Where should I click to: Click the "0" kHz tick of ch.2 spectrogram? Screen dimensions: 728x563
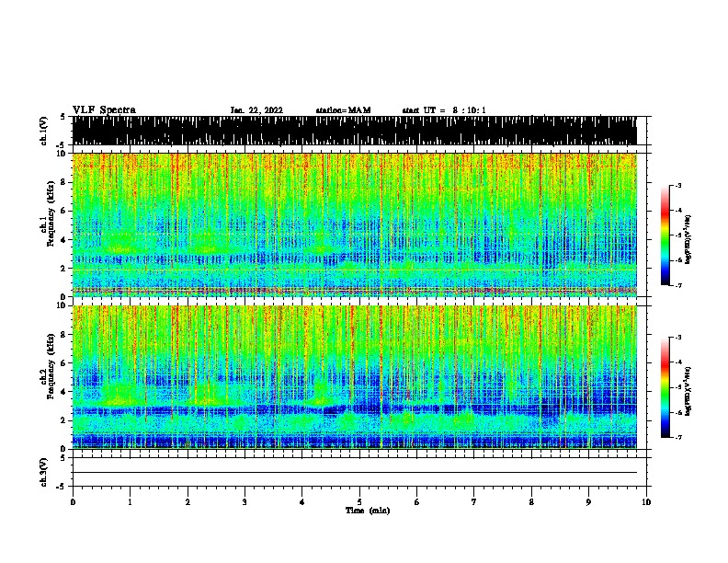click(x=65, y=449)
